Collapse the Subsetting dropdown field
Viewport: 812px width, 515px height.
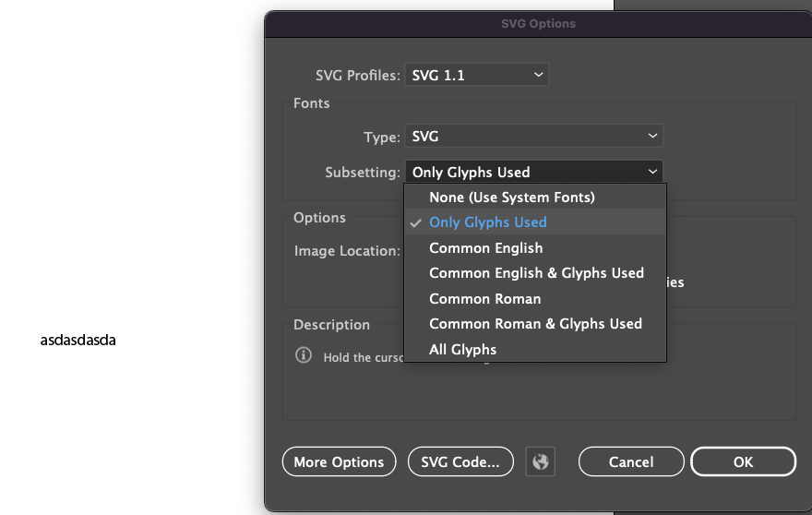533,172
